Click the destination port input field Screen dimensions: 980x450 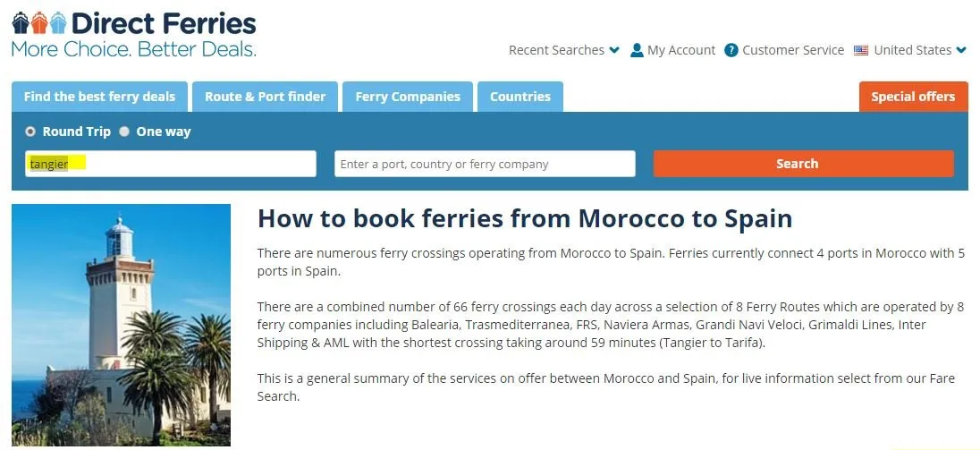tap(485, 164)
